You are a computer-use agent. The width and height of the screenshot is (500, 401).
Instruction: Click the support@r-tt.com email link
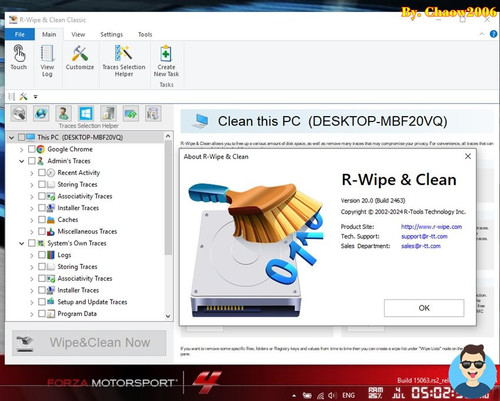[424, 236]
